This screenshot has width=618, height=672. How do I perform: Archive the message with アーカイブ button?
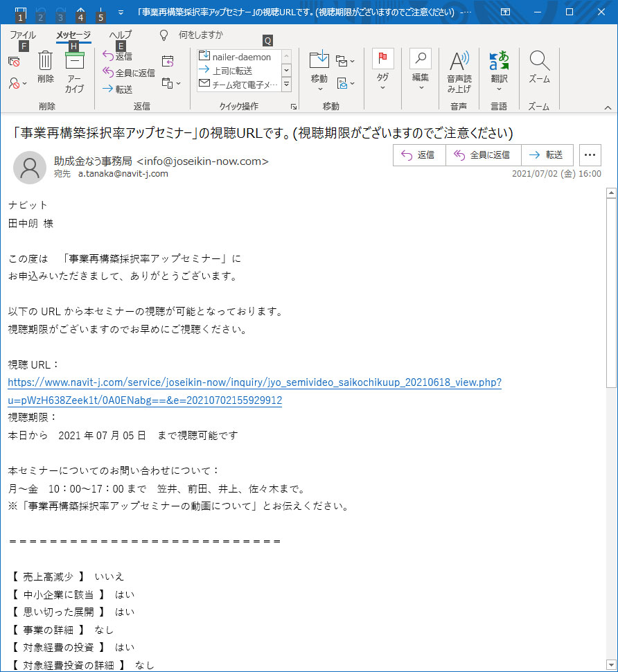(74, 71)
